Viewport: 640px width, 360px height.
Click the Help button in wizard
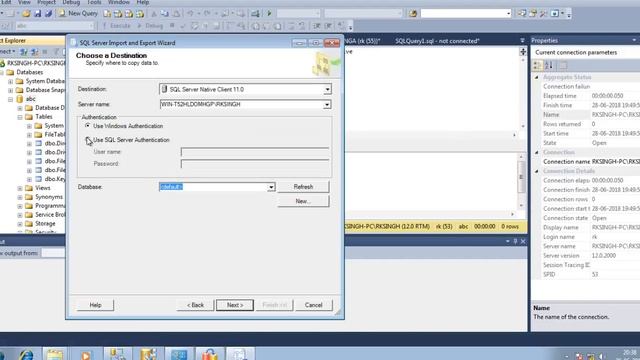pos(96,305)
